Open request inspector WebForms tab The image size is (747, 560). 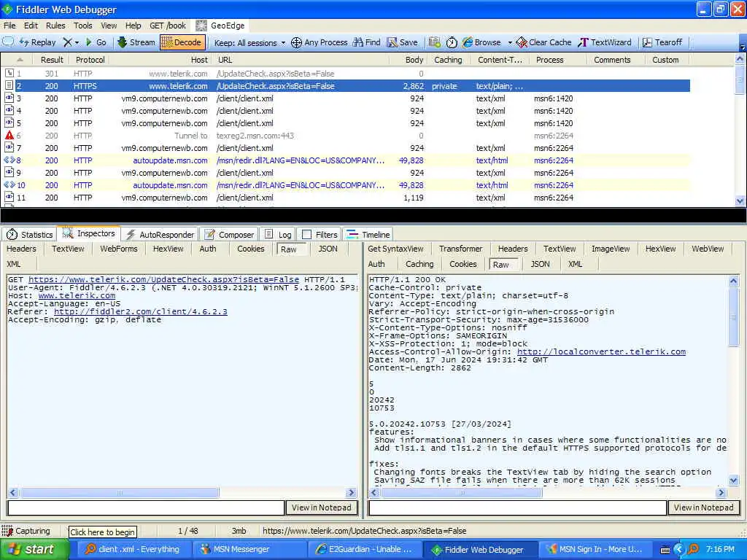point(119,249)
